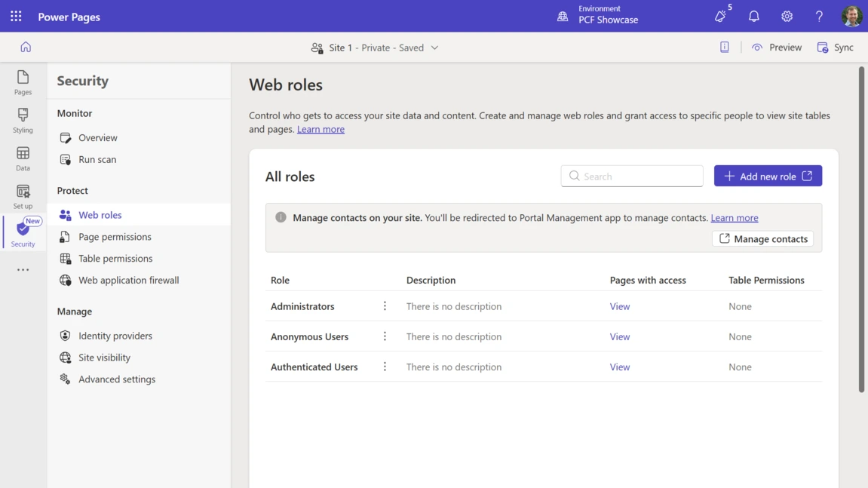Click the Pages with access column header

tap(648, 280)
